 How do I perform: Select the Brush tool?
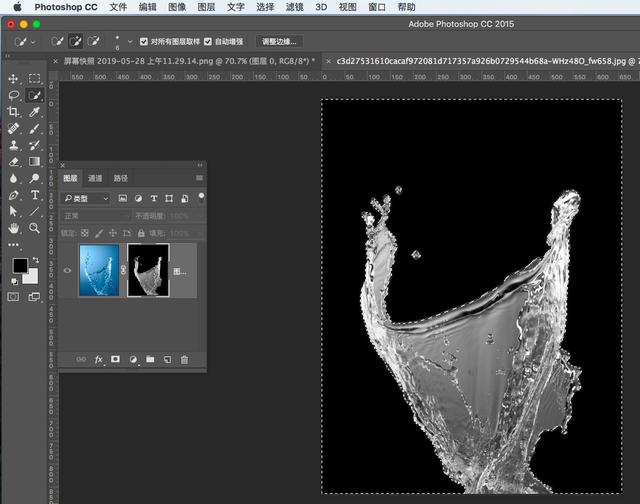(x=34, y=129)
